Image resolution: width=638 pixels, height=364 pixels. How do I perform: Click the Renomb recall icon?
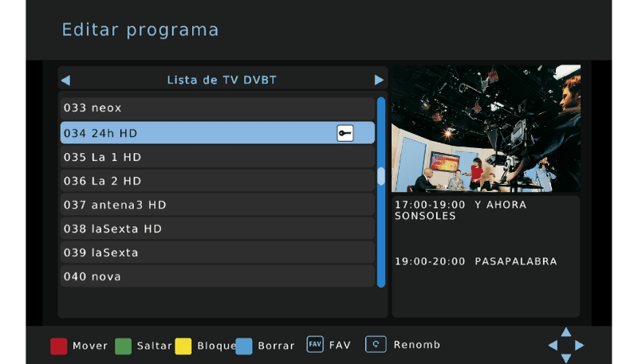tap(376, 344)
